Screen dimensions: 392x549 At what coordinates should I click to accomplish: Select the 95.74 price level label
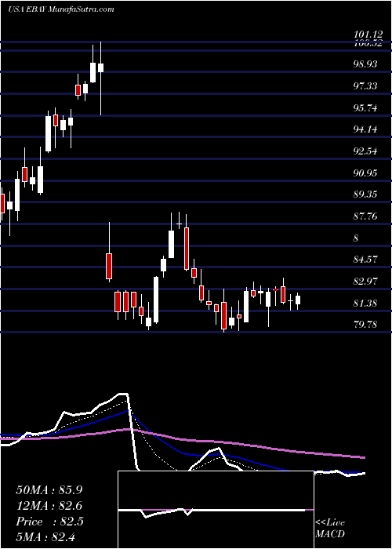pos(365,108)
